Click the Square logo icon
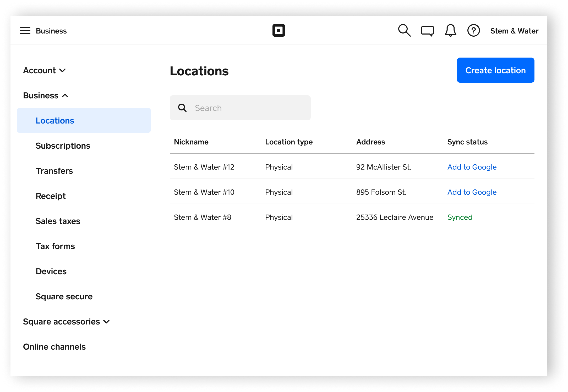 click(278, 31)
